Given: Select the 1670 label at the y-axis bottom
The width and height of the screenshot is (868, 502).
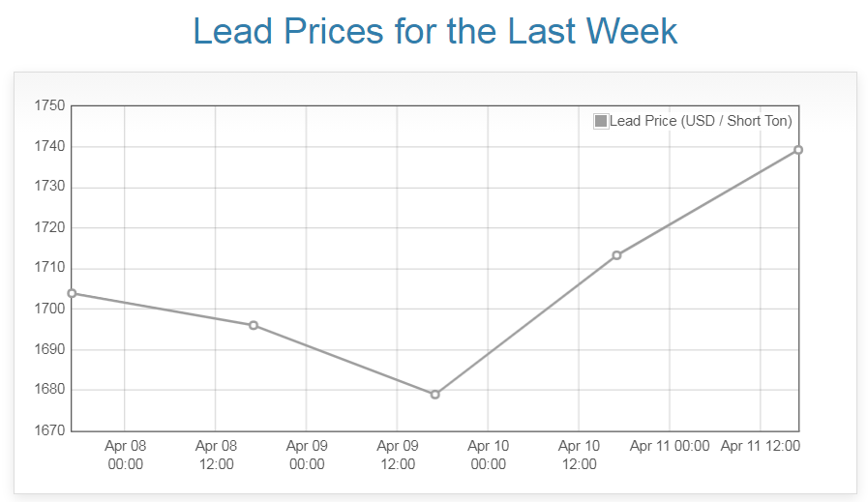Looking at the screenshot, I should click(x=47, y=430).
